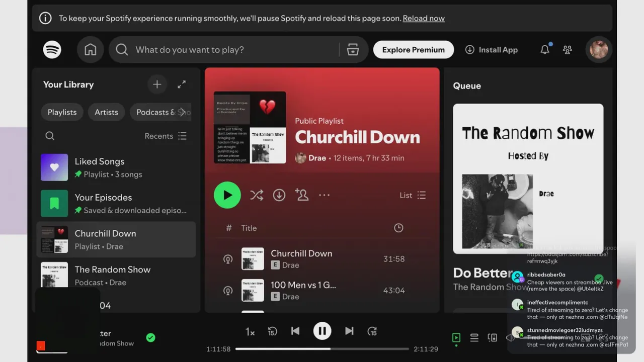Open the Friend Activity icon

click(x=568, y=50)
